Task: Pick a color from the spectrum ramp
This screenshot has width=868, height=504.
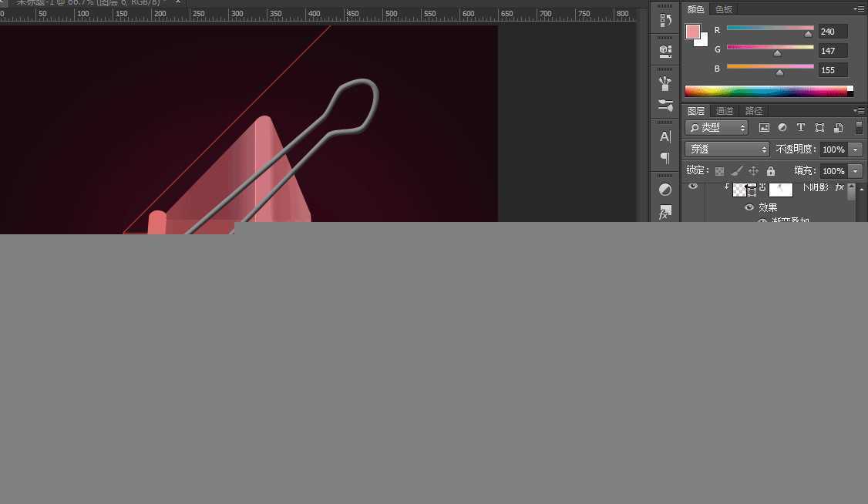Action: coord(769,91)
